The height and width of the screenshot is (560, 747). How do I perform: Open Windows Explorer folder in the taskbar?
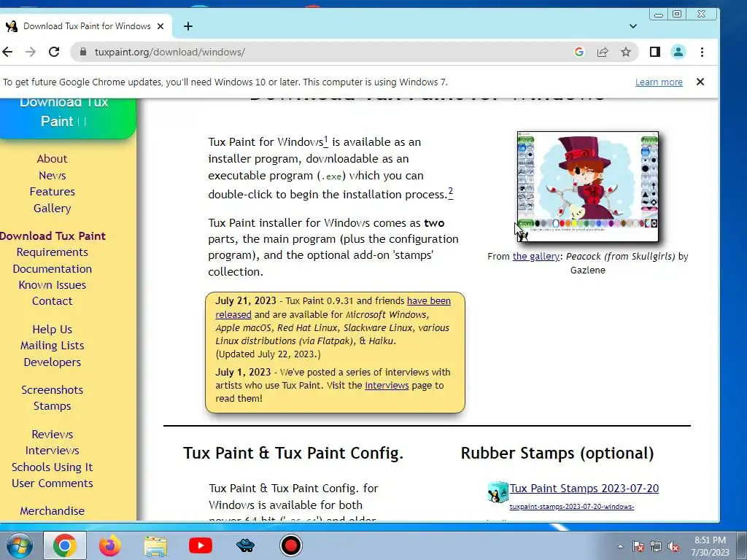point(155,545)
